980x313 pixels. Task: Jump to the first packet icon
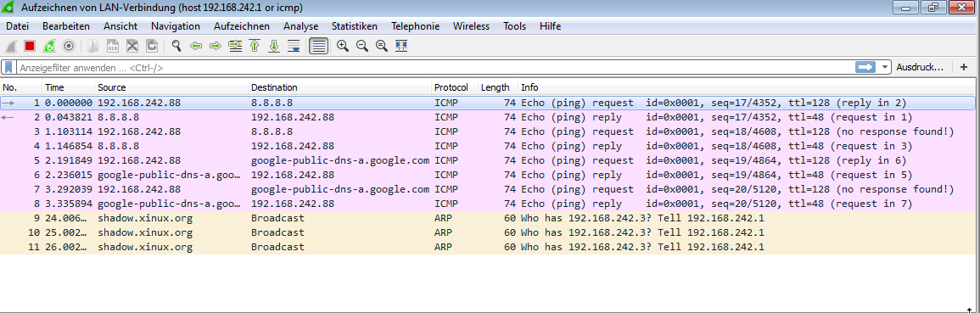tap(255, 46)
